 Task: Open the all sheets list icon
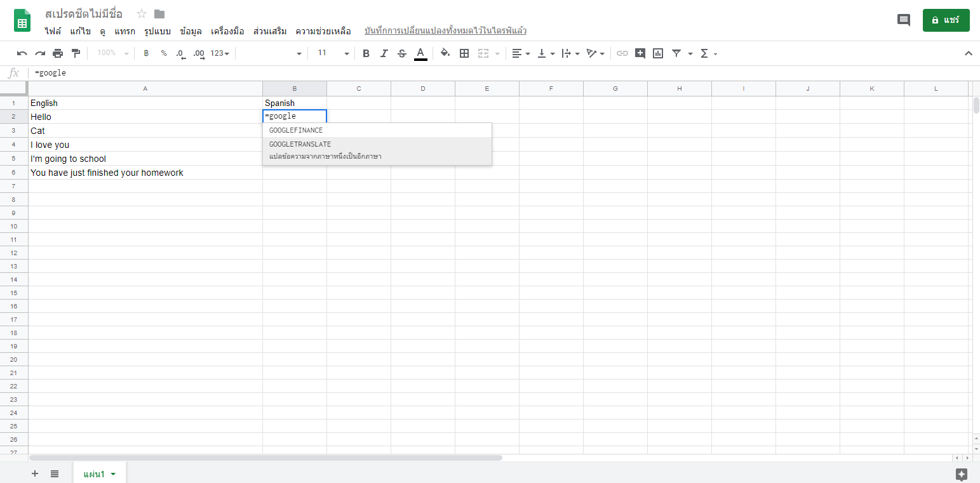(x=55, y=473)
